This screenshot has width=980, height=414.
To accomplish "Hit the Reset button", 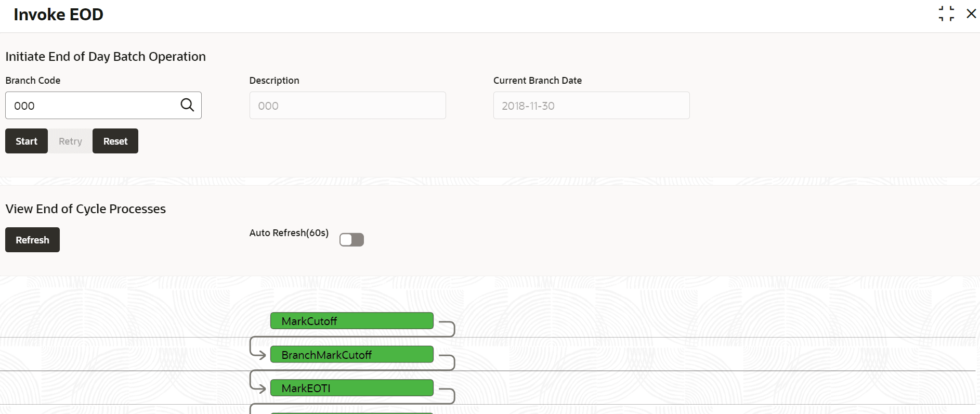I will tap(115, 141).
